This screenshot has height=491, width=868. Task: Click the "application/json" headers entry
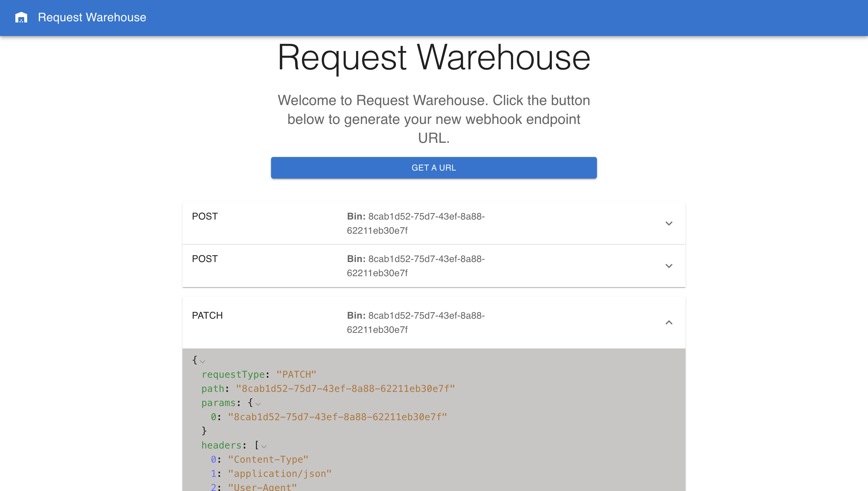click(280, 474)
